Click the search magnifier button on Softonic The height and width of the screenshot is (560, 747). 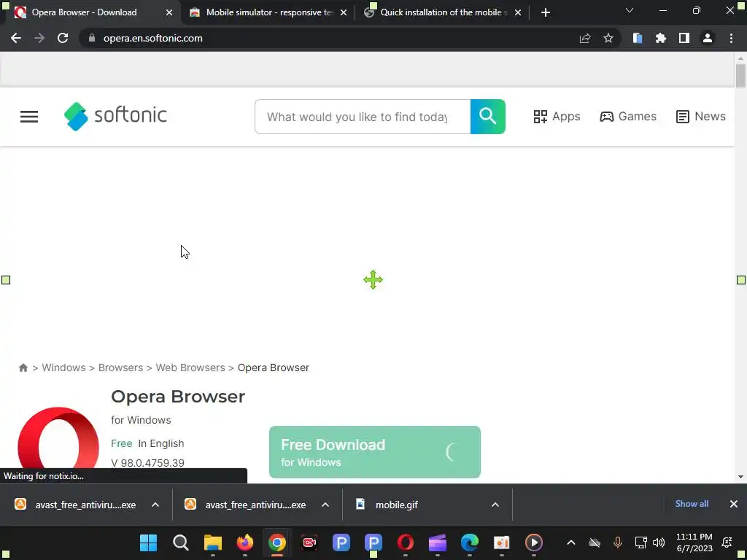point(488,117)
